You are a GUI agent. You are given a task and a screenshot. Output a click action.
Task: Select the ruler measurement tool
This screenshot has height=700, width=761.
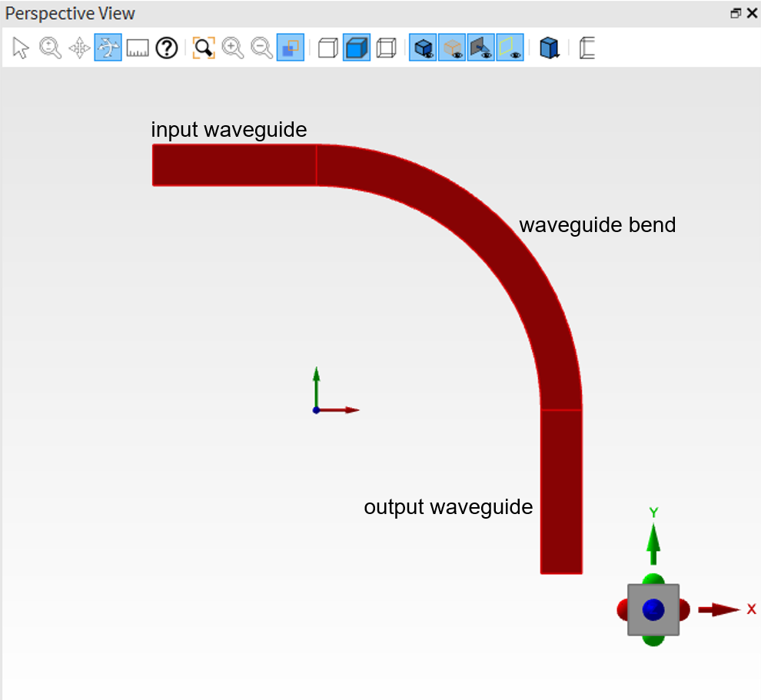(138, 48)
